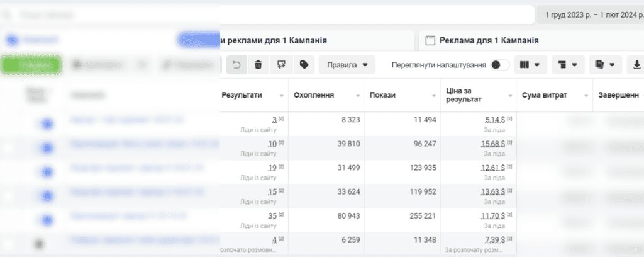644x257 pixels.
Task: Open the Покази column header arrow
Action: pyautogui.click(x=434, y=96)
